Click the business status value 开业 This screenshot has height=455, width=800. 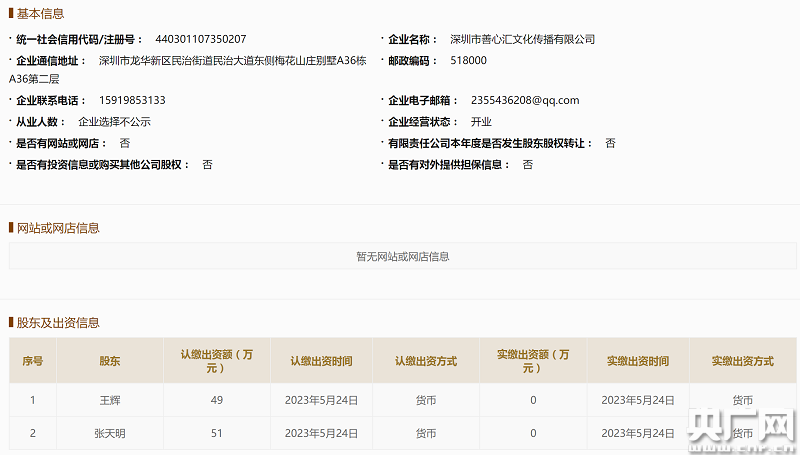pos(481,121)
